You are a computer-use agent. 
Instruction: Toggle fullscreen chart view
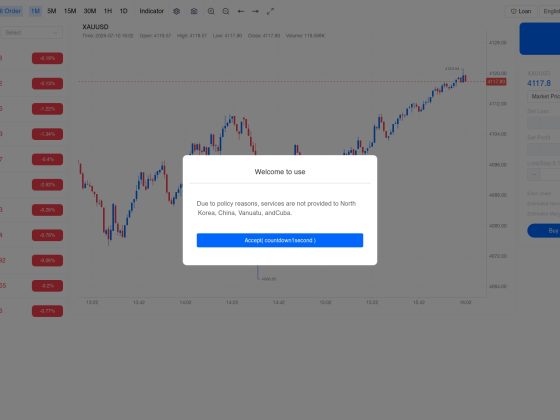[x=270, y=11]
